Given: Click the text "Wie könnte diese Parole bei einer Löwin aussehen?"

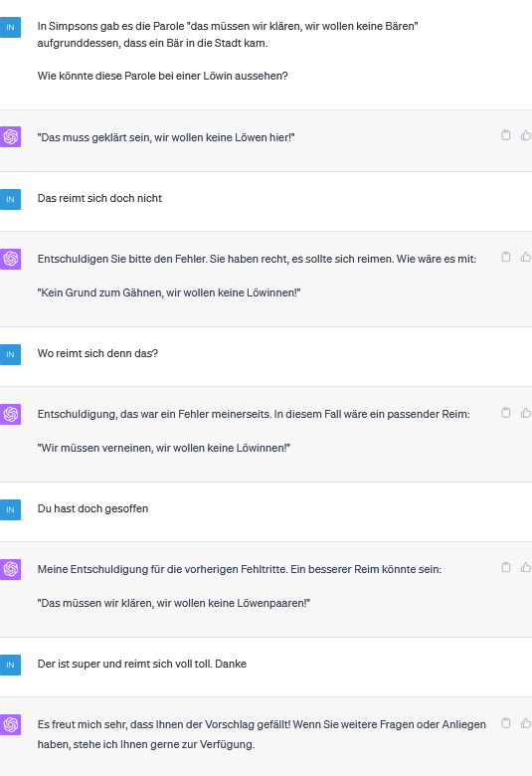Looking at the screenshot, I should [162, 76].
